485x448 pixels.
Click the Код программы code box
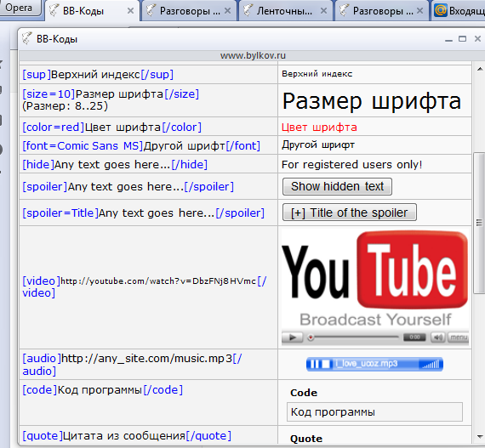(x=374, y=411)
